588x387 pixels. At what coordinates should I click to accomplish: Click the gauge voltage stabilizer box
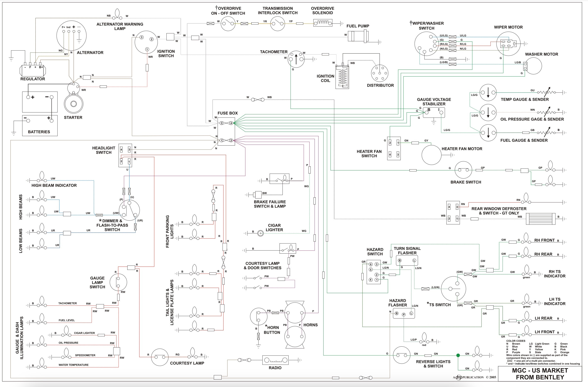pos(434,112)
